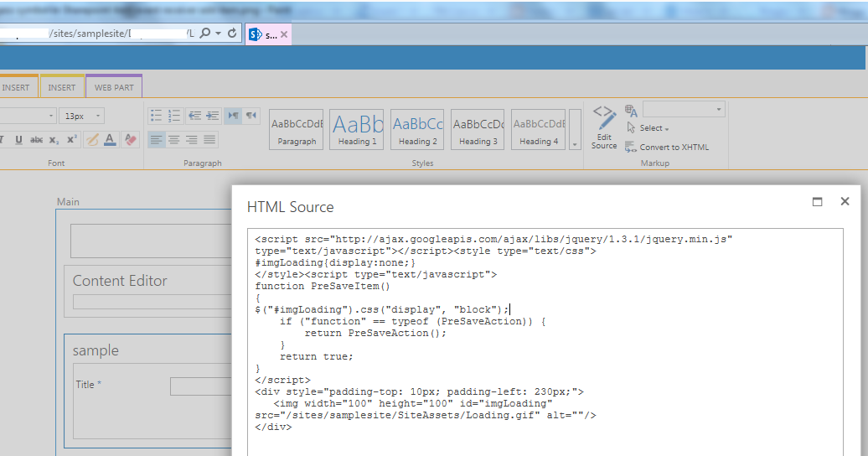Click the refresh icon in the address bar
This screenshot has width=868, height=456.
[x=232, y=34]
